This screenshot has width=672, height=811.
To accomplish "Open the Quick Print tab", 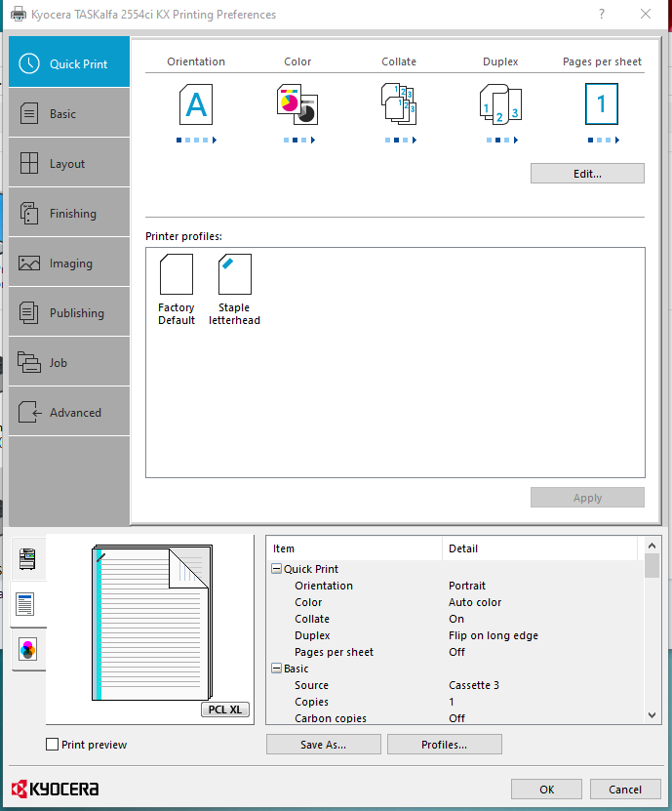I will click(x=68, y=61).
